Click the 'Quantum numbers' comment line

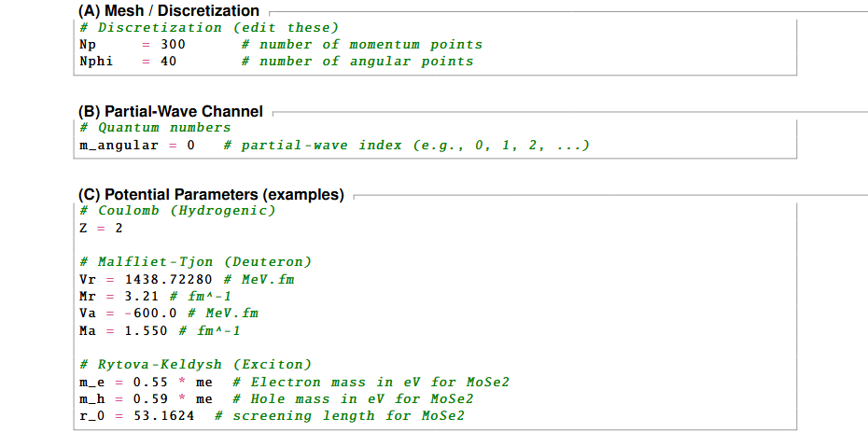[x=155, y=127]
